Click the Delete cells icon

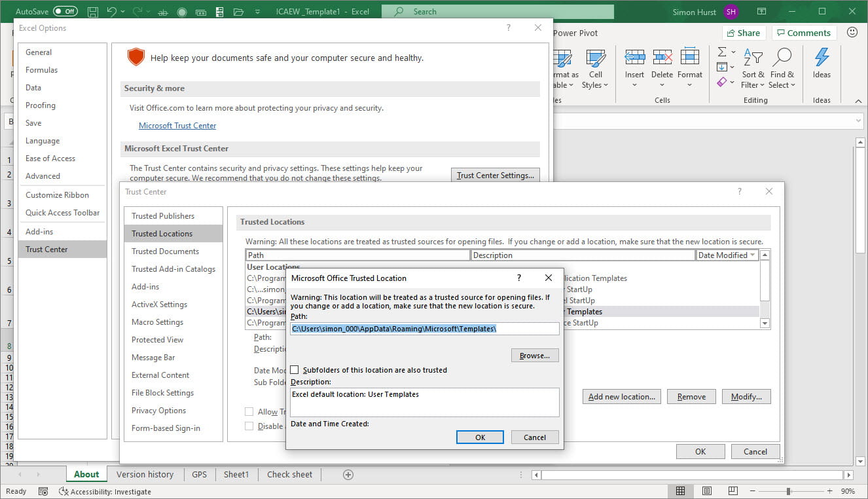[x=662, y=59]
